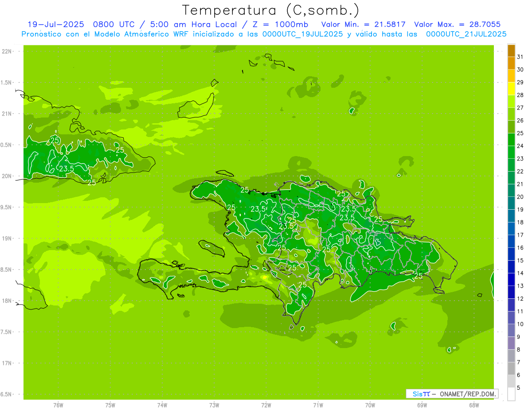Click the 'Valor Min. = 21.5817' value

tap(363, 24)
